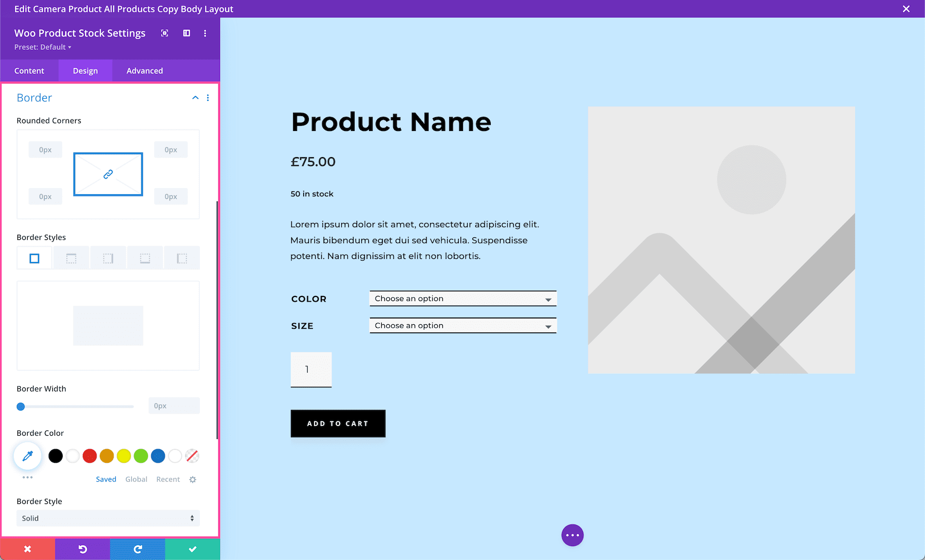Click the redo icon at the bottom
The height and width of the screenshot is (560, 925).
[137, 549]
